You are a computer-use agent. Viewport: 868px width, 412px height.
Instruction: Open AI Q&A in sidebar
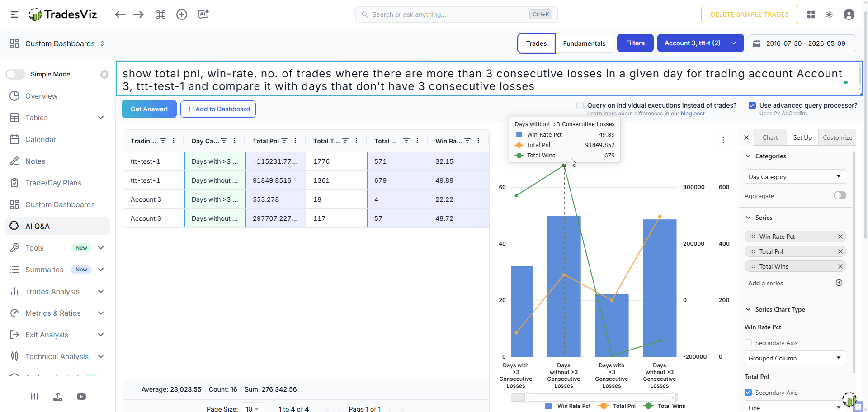pyautogui.click(x=57, y=226)
